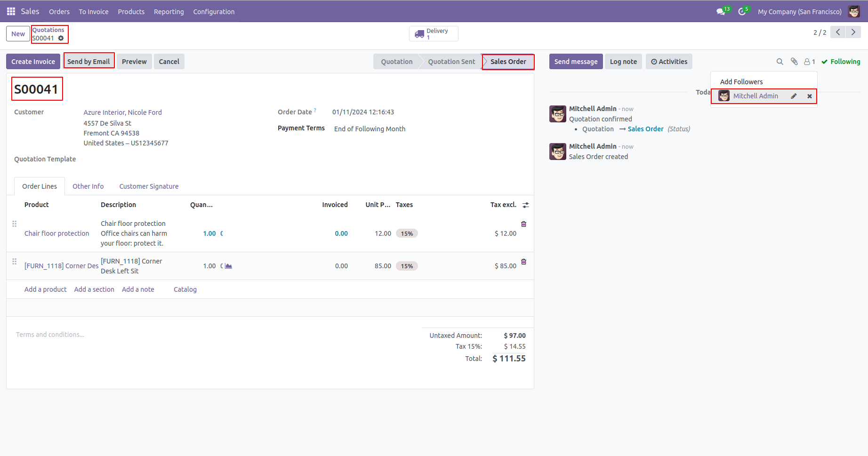Open the forecast chart icon on Corner Desk line
Screen dimensions: 868x456
tap(229, 266)
